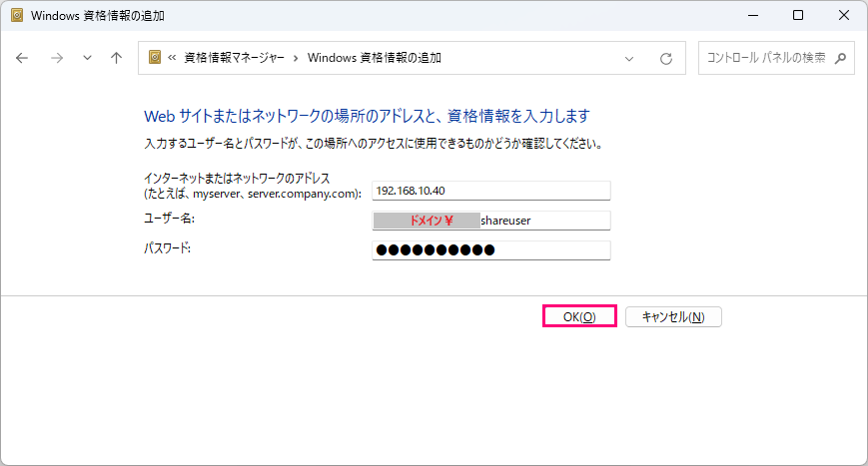
Task: Click the パスワード field
Action: 491,250
